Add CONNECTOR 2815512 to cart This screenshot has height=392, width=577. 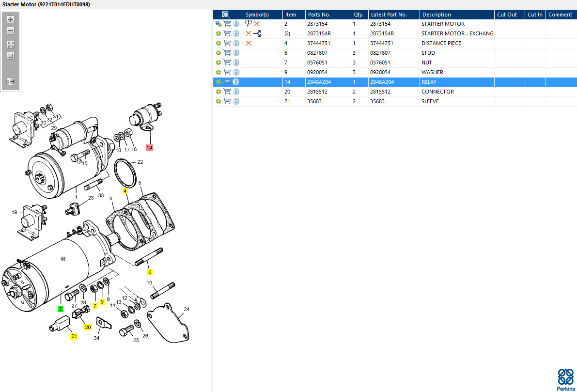pos(227,91)
